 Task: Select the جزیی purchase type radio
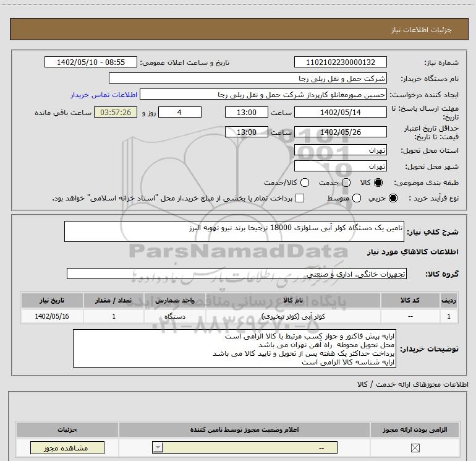pos(393,198)
